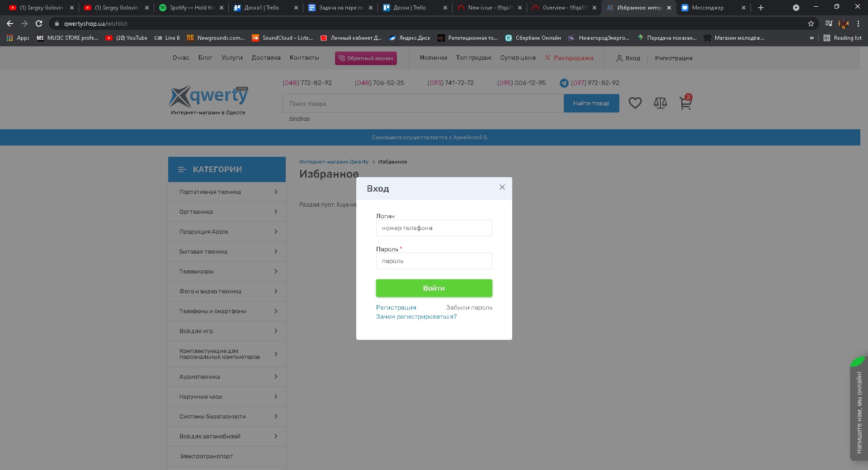This screenshot has height=470, width=868.
Task: Click the Обратный звонок button
Action: [366, 58]
